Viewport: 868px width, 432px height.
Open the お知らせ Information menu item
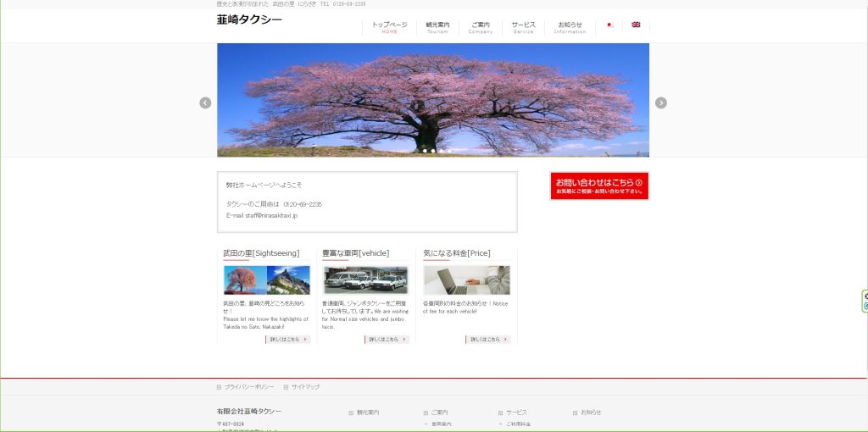tap(570, 27)
